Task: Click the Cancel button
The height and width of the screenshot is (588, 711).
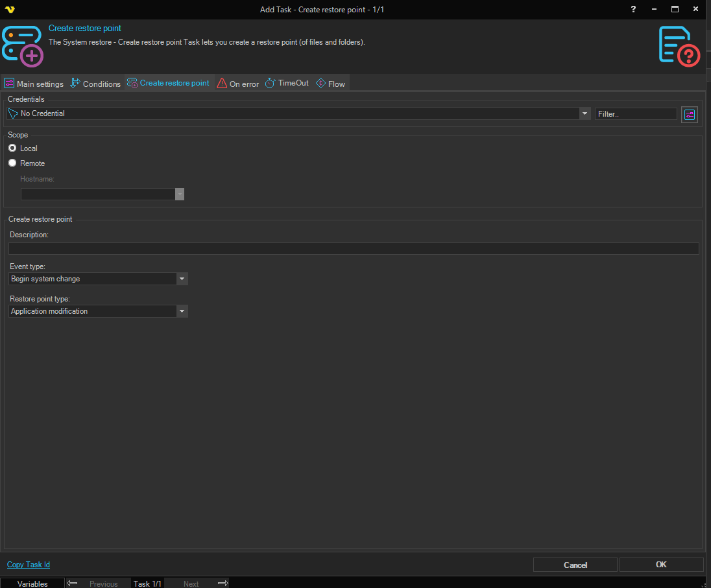Action: pyautogui.click(x=575, y=565)
